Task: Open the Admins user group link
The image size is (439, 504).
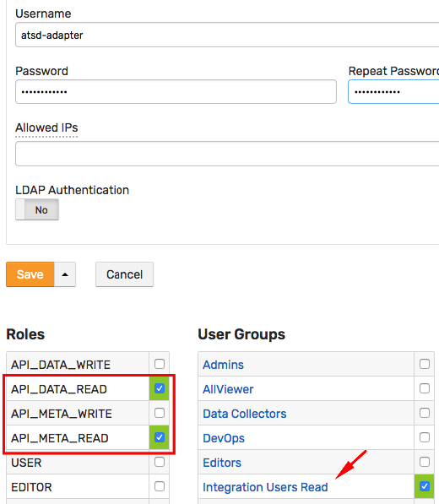Action: (x=223, y=365)
